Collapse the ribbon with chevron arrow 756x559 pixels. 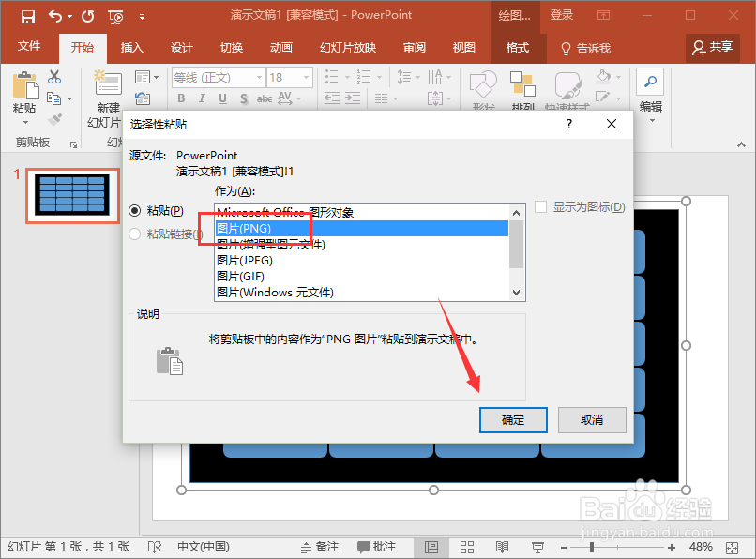click(741, 144)
